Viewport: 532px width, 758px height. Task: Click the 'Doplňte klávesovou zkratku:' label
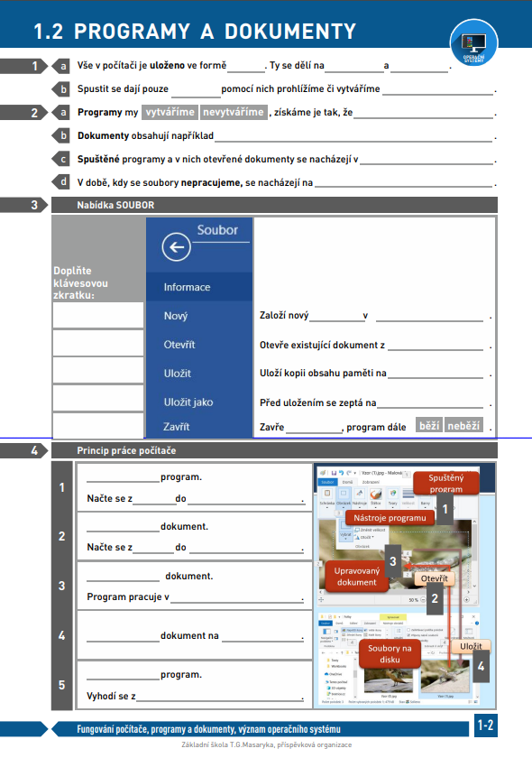point(80,282)
